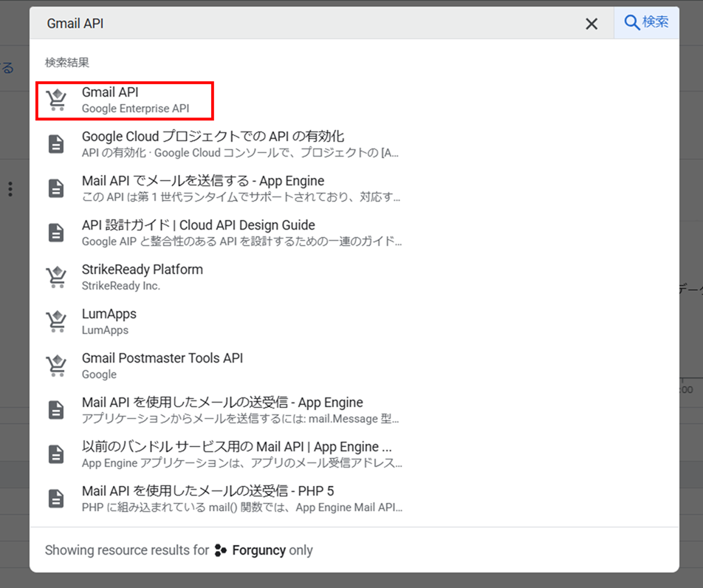The height and width of the screenshot is (588, 703).
Task: Click cart icon beside Gmail Postmaster Tools API
Action: click(56, 366)
